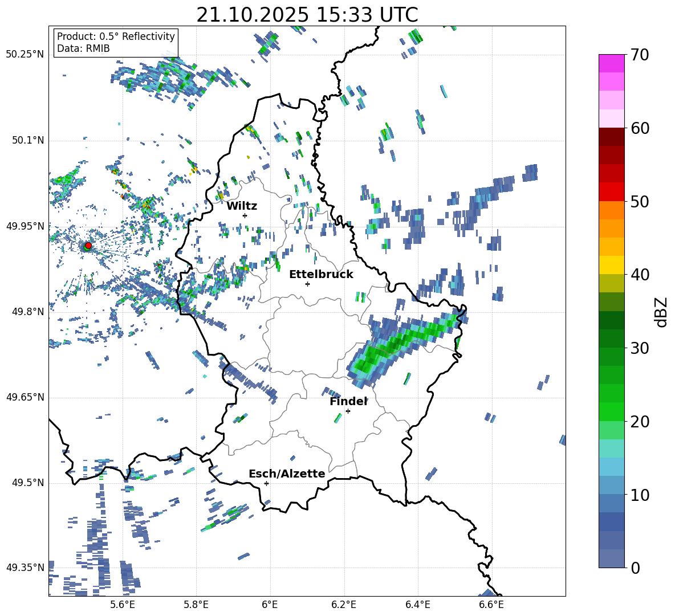Click the bright red colorbar segment above 50
Screen dimensions: 675x616
coord(611,191)
